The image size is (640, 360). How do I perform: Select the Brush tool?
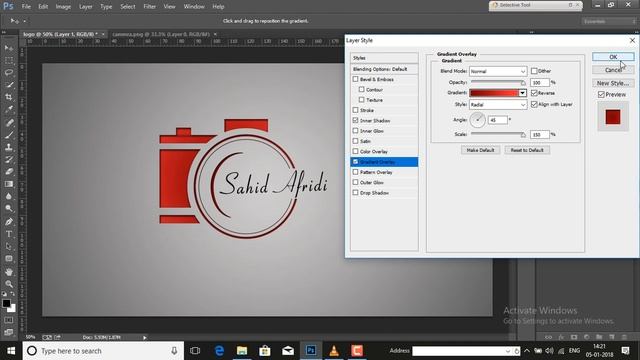tap(9, 135)
